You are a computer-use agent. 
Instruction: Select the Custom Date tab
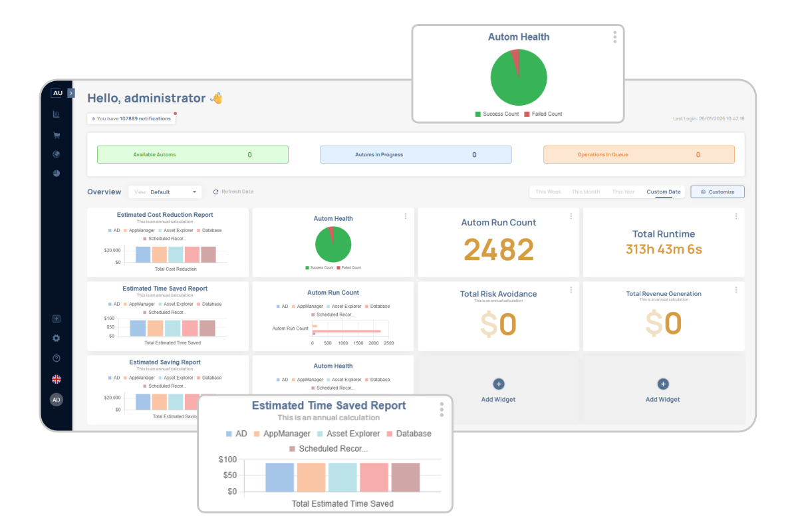coord(663,192)
